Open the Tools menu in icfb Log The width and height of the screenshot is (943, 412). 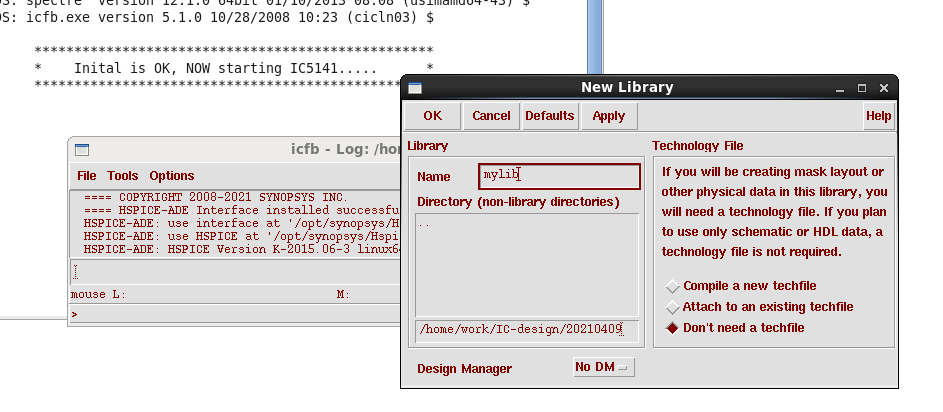(x=122, y=176)
